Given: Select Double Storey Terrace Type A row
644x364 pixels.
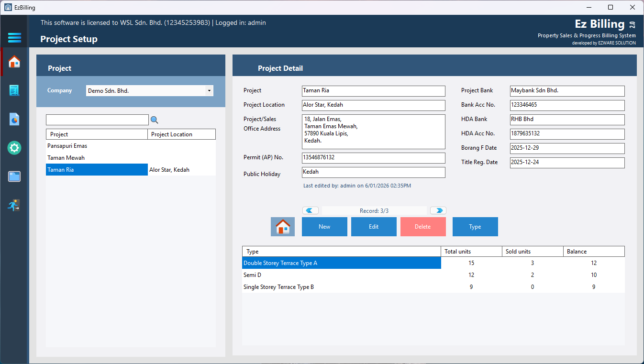Looking at the screenshot, I should click(x=433, y=263).
